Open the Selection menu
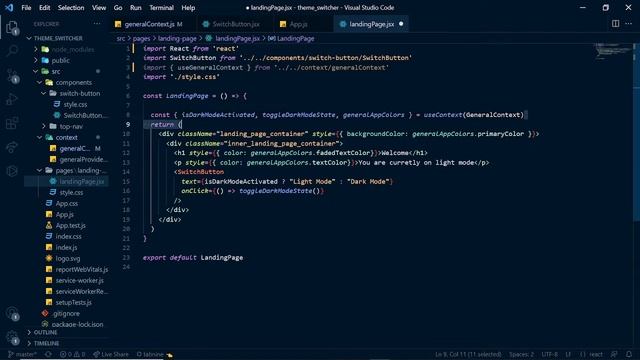 [x=71, y=7]
